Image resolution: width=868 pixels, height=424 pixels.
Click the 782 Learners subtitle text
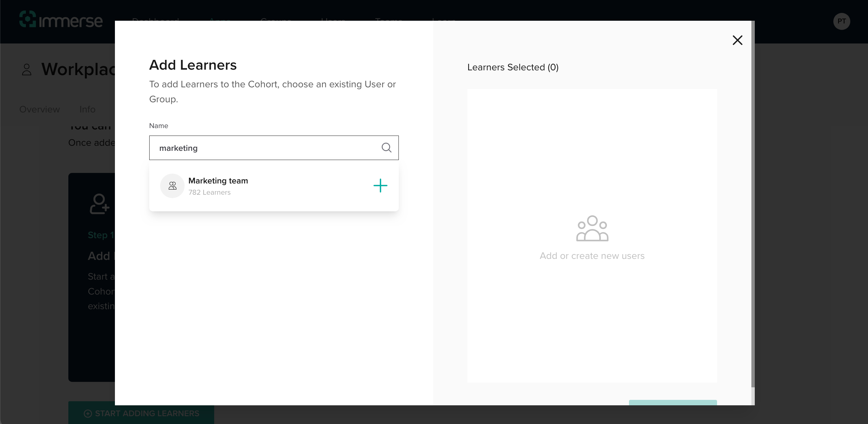point(209,192)
